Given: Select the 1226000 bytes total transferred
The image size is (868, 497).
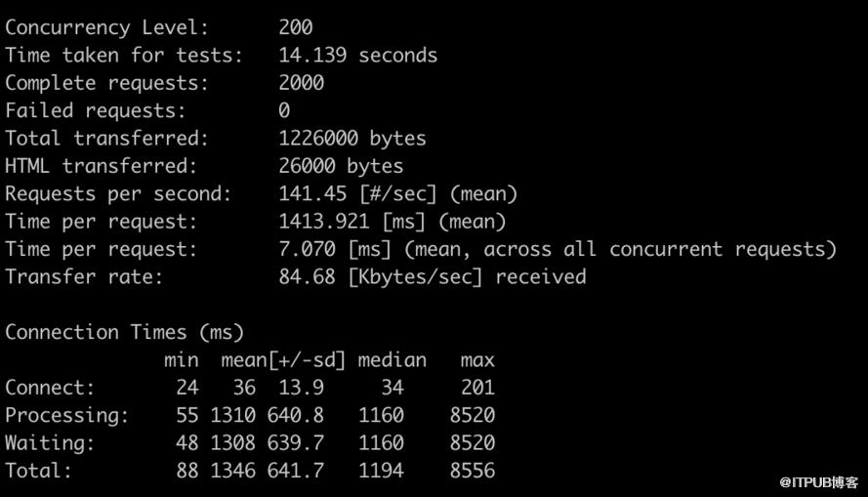Looking at the screenshot, I should (x=352, y=138).
